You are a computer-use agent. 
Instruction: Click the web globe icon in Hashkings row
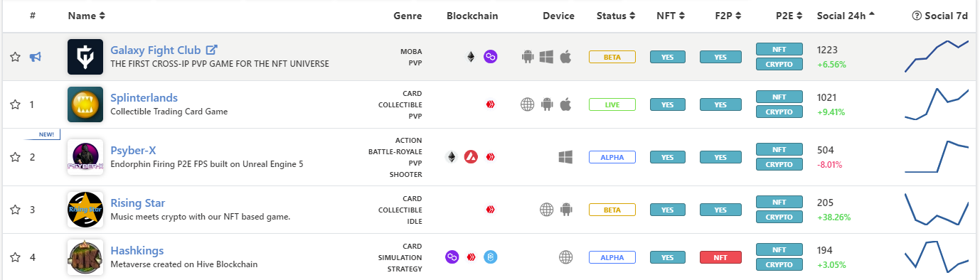click(x=565, y=257)
